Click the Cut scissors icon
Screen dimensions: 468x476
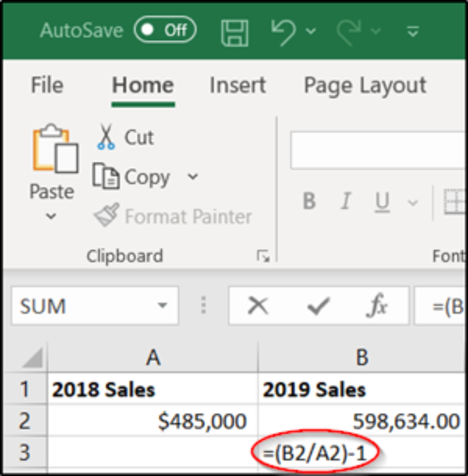(x=106, y=137)
